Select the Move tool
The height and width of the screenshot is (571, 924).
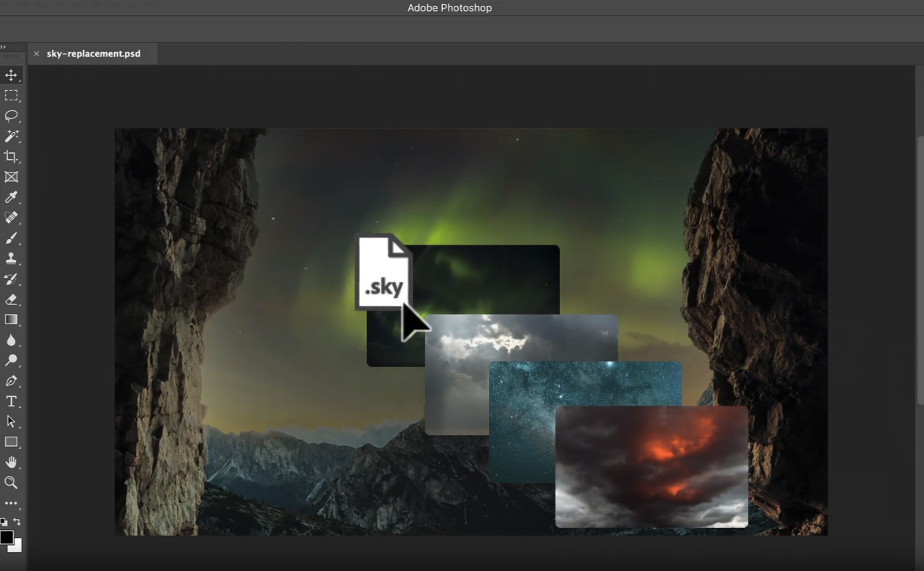[11, 74]
